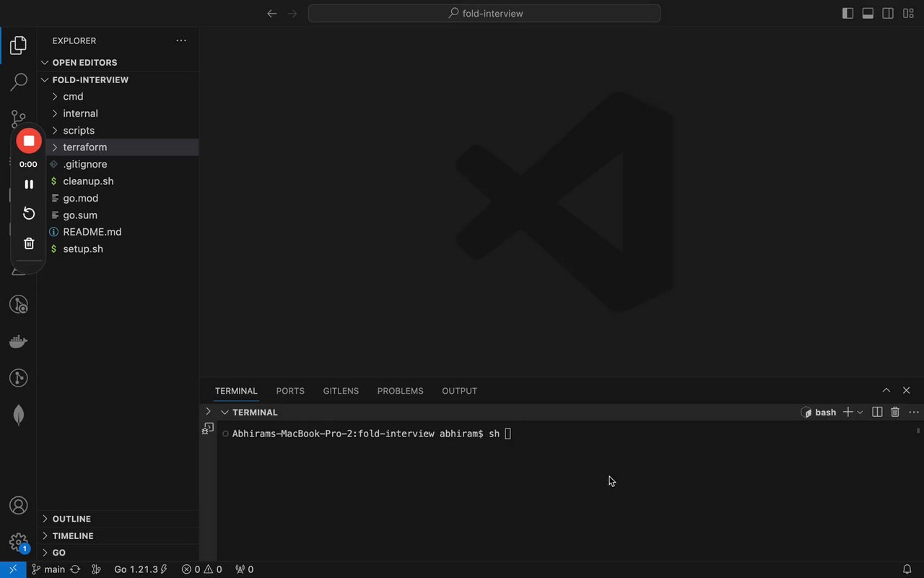Open the .gitignore file
924x578 pixels.
118,164
